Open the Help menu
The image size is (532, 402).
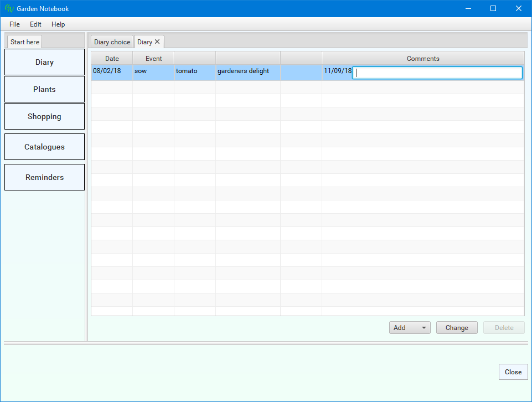[x=58, y=24]
